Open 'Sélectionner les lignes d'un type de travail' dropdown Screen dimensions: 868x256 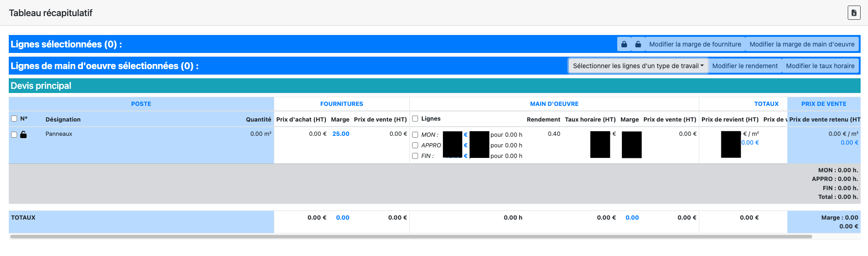(x=638, y=66)
